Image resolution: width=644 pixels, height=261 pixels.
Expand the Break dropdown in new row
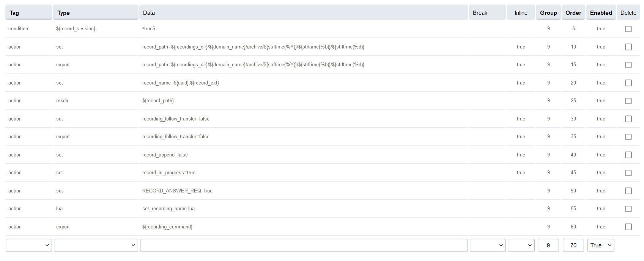(487, 245)
